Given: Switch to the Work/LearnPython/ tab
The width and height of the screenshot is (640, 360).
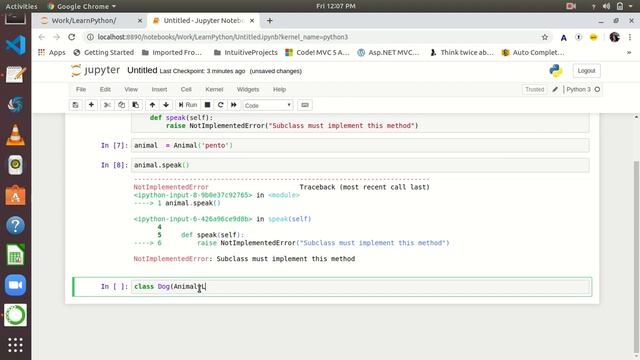Looking at the screenshot, I should click(x=90, y=20).
